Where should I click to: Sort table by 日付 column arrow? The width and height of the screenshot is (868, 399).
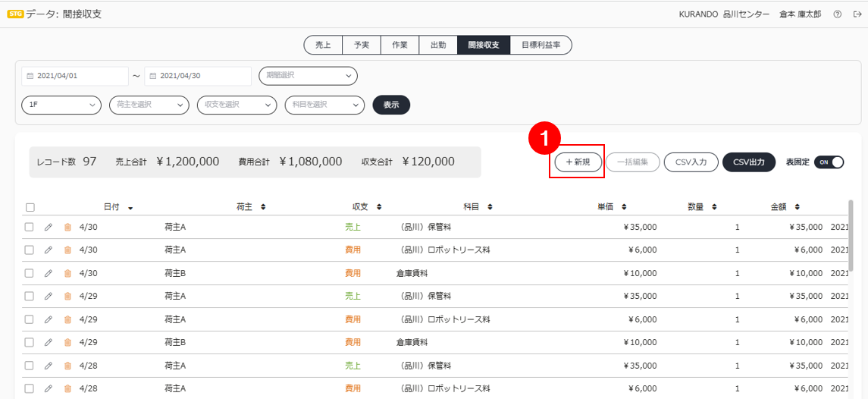pos(130,208)
